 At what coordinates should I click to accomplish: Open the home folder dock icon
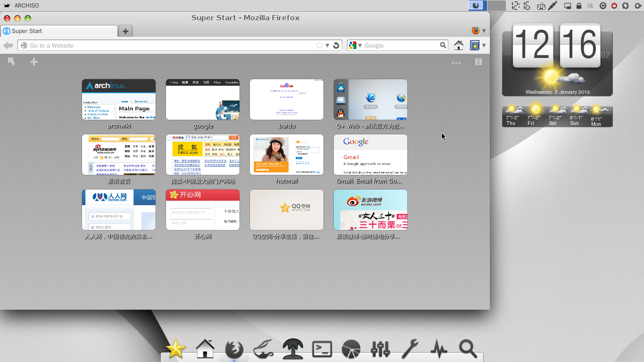point(205,349)
